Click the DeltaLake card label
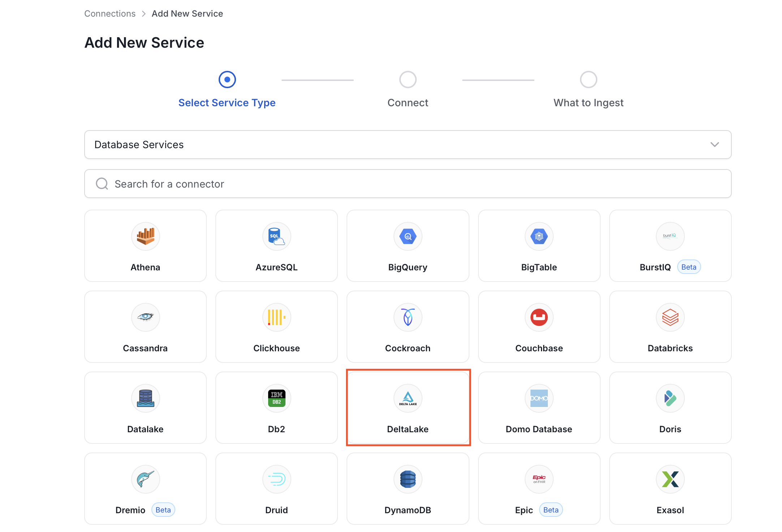Image resolution: width=782 pixels, height=532 pixels. point(408,429)
